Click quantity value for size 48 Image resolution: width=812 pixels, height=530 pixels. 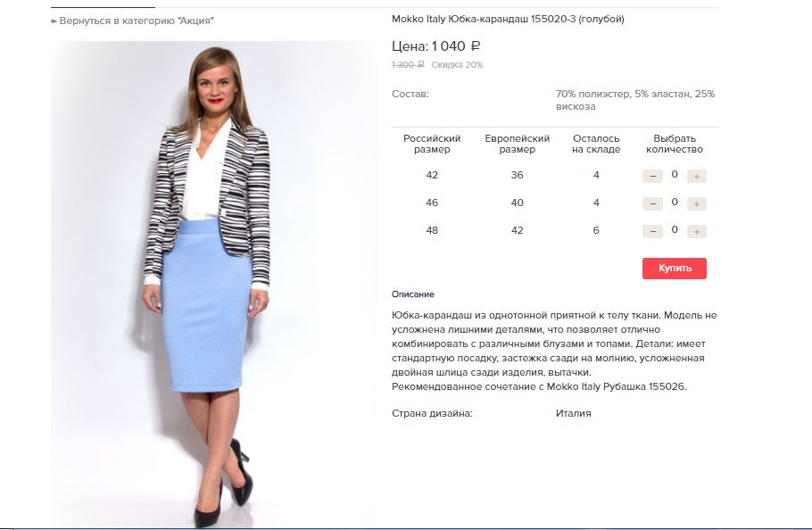tap(675, 229)
